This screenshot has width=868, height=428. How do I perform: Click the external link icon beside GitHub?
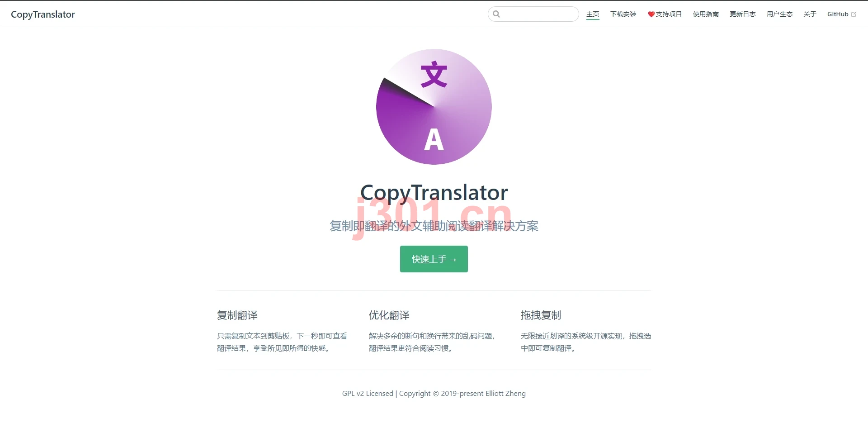tap(854, 14)
